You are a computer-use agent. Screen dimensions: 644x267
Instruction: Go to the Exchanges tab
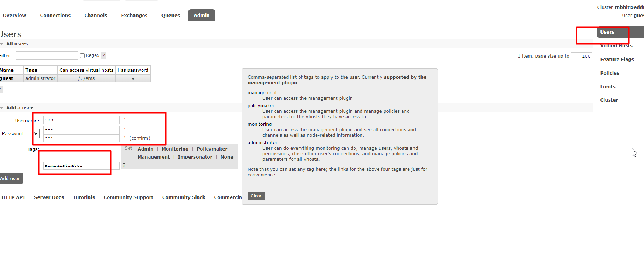(x=134, y=15)
